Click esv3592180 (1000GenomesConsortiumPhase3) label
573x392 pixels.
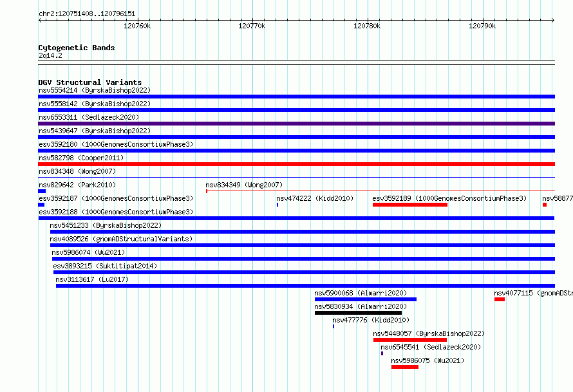click(116, 144)
